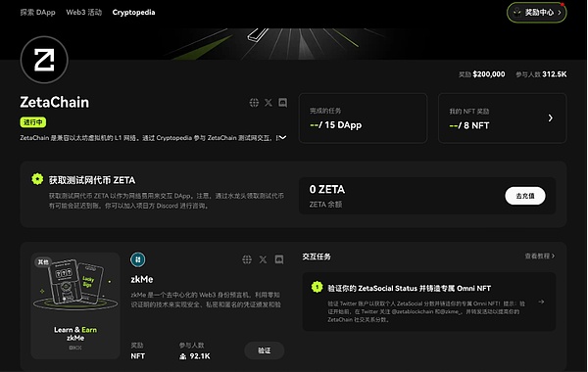Screen dimensions: 588x372
Task: Select the Cryptopedia tab
Action: pyautogui.click(x=133, y=13)
